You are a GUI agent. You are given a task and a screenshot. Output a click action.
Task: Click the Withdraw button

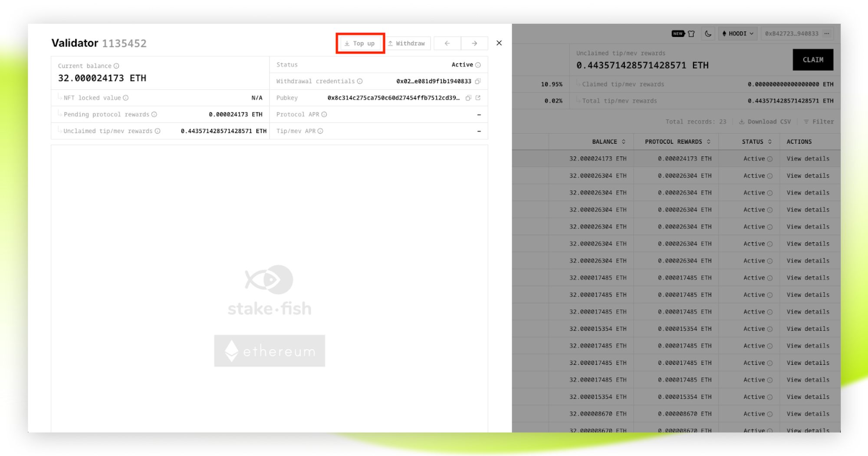[x=407, y=43]
